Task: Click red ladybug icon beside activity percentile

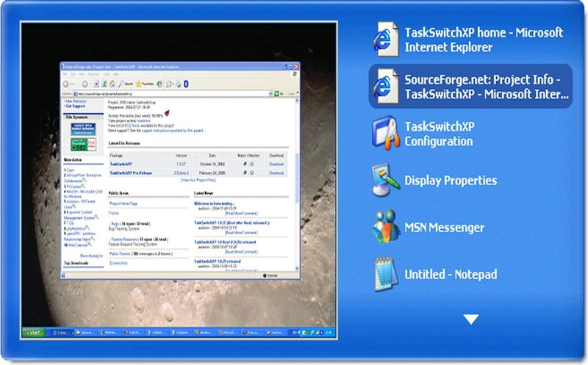Action: [x=167, y=113]
